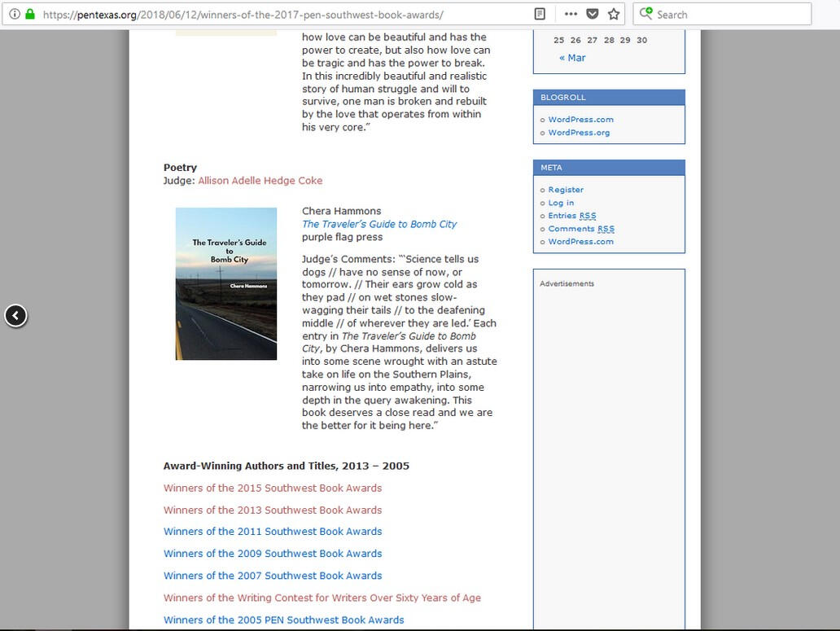
Task: Open Winners of the 2005 PEN Southwest Book Awards
Action: tap(283, 620)
